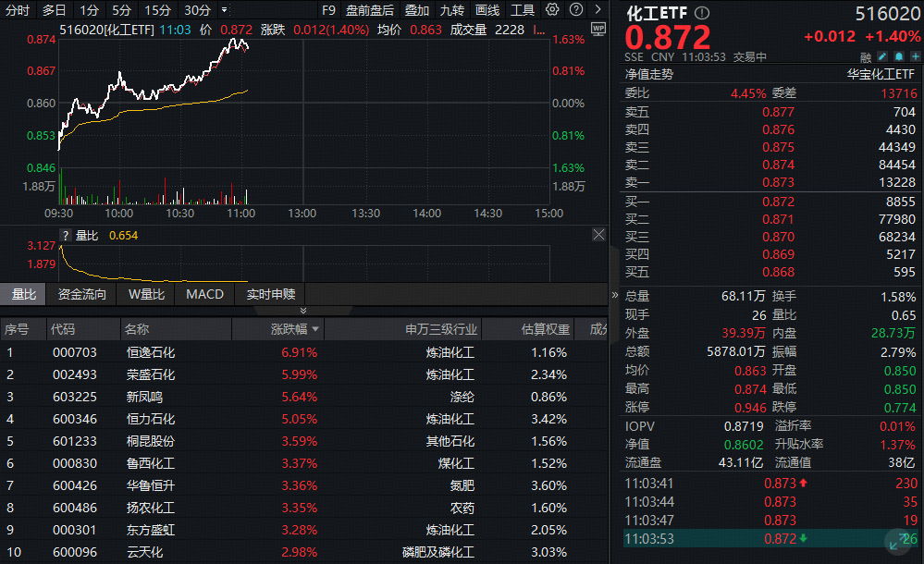The width and height of the screenshot is (924, 564).
Task: Close the 量比 indicator panel
Action: click(598, 235)
